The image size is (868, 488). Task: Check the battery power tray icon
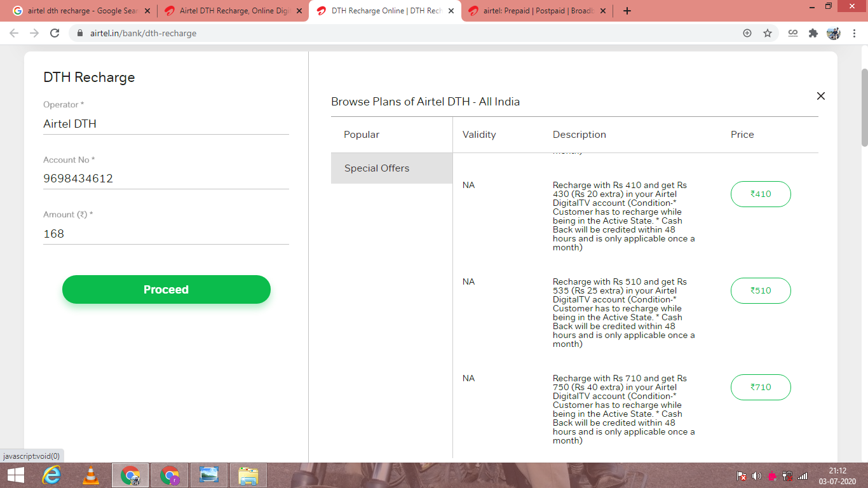pos(787,476)
